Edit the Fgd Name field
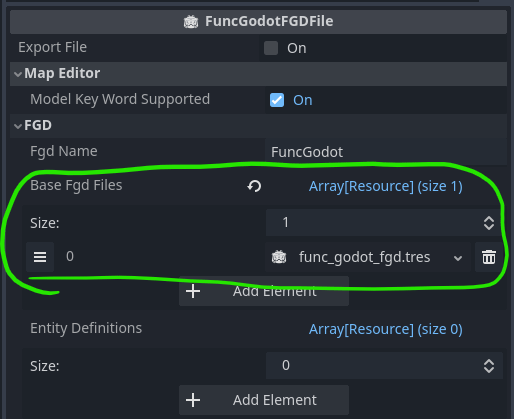The width and height of the screenshot is (514, 419). click(x=386, y=152)
